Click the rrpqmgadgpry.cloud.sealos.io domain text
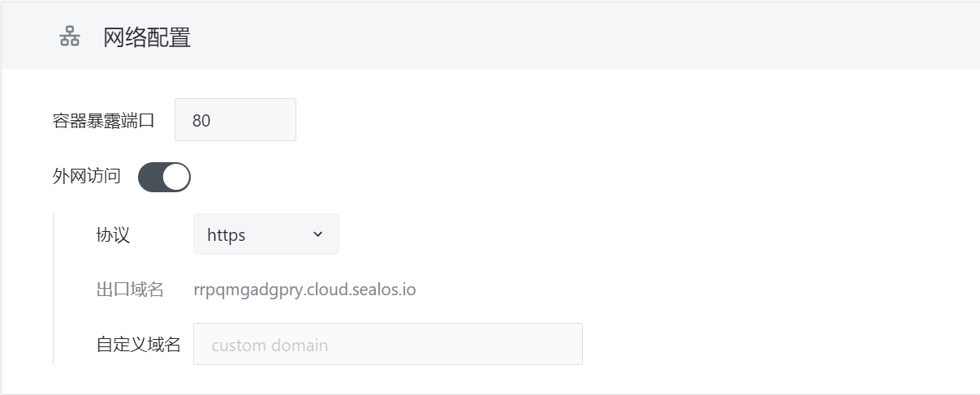The image size is (980, 395). (x=304, y=290)
